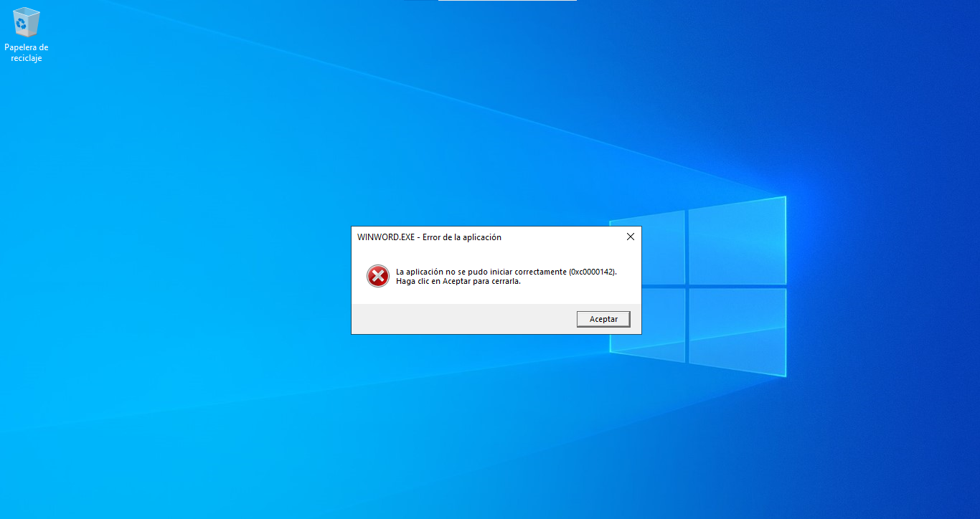
Task: Click the Aceptar button in error dialog
Action: [603, 319]
